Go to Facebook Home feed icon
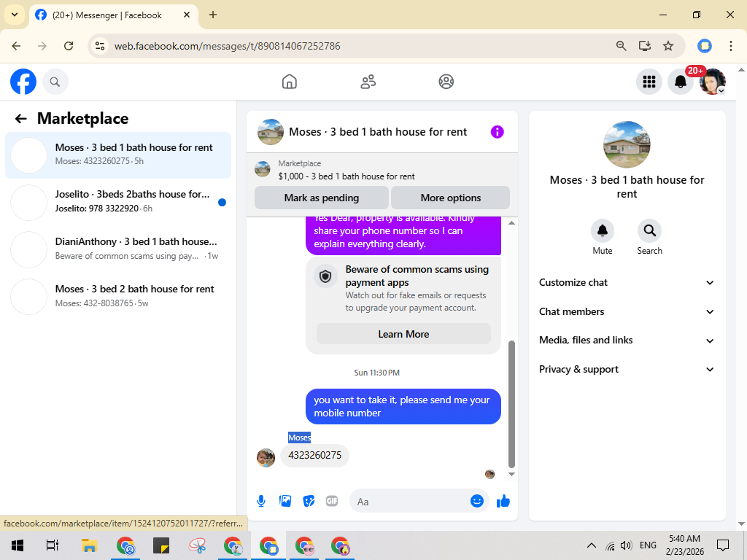 tap(289, 82)
